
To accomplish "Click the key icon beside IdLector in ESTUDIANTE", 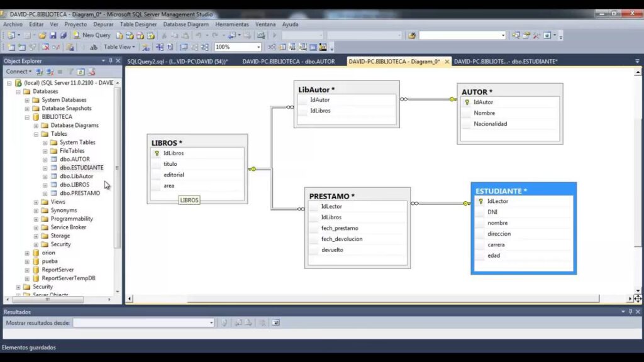I will tap(480, 201).
